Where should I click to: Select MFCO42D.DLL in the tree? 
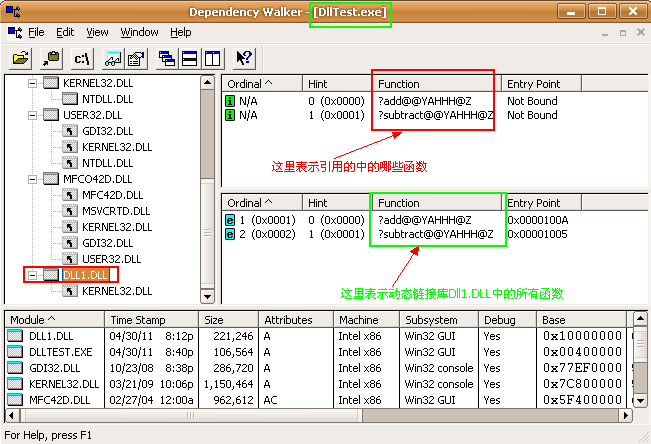click(98, 179)
